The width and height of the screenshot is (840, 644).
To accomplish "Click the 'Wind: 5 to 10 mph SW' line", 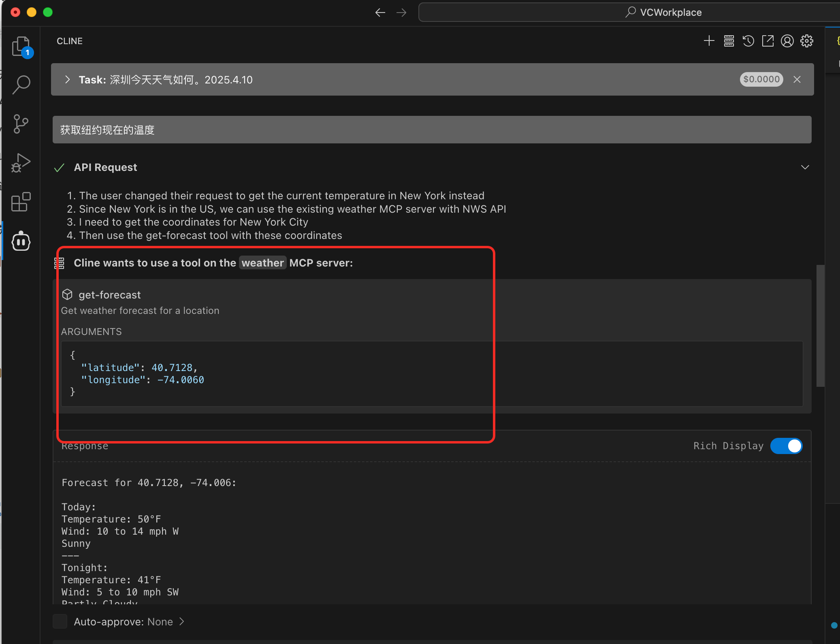I will (x=120, y=592).
